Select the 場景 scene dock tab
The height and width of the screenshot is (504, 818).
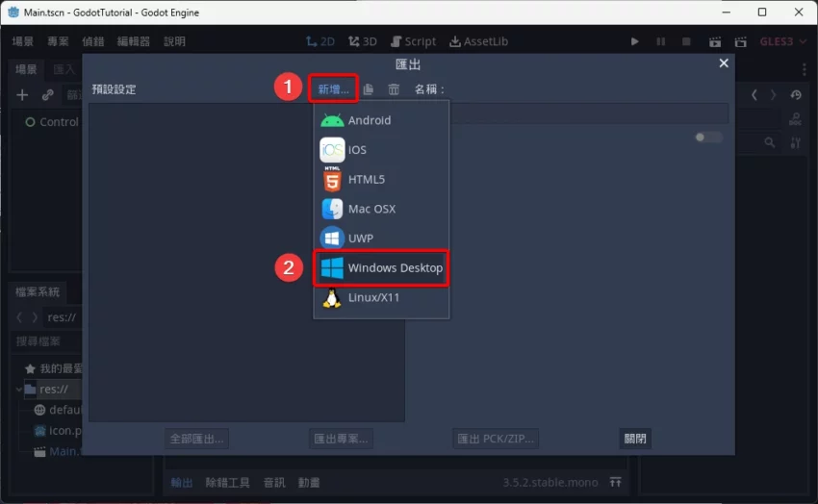pyautogui.click(x=26, y=69)
